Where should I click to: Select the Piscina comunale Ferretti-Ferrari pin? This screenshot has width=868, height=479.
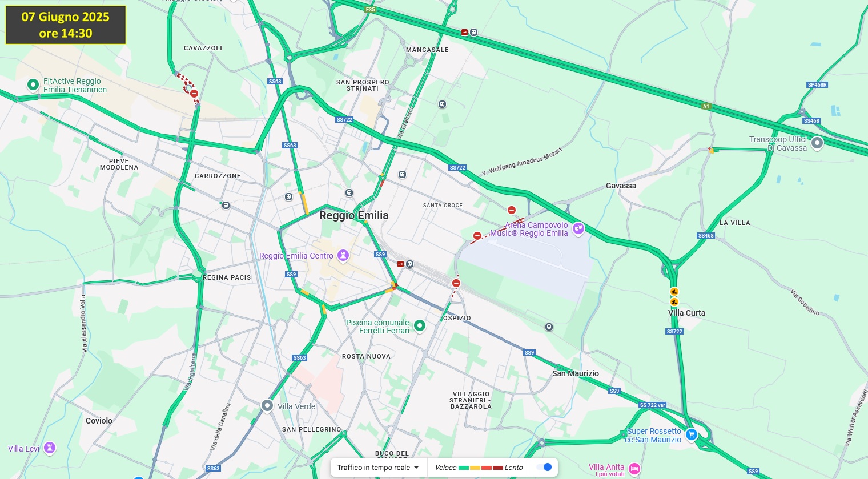(420, 326)
